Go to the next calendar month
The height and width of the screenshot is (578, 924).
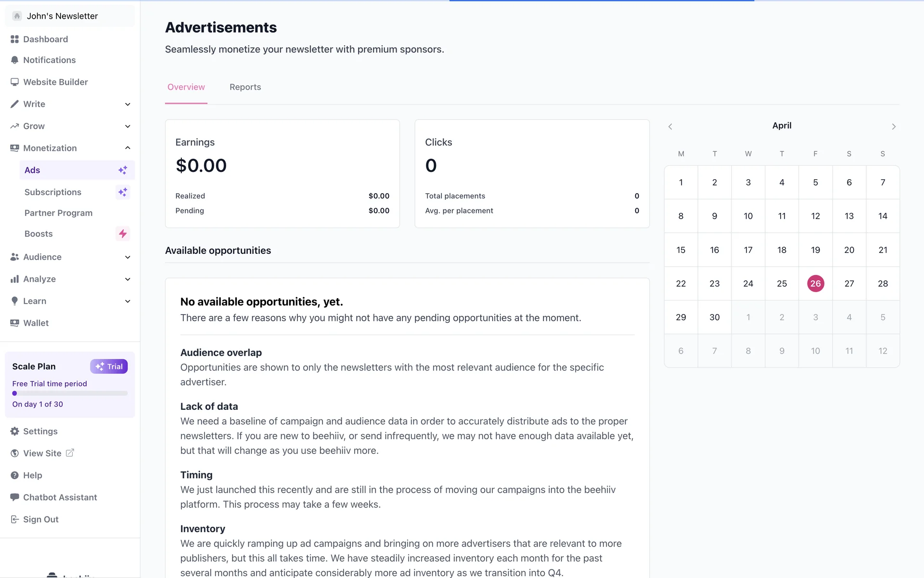tap(894, 127)
